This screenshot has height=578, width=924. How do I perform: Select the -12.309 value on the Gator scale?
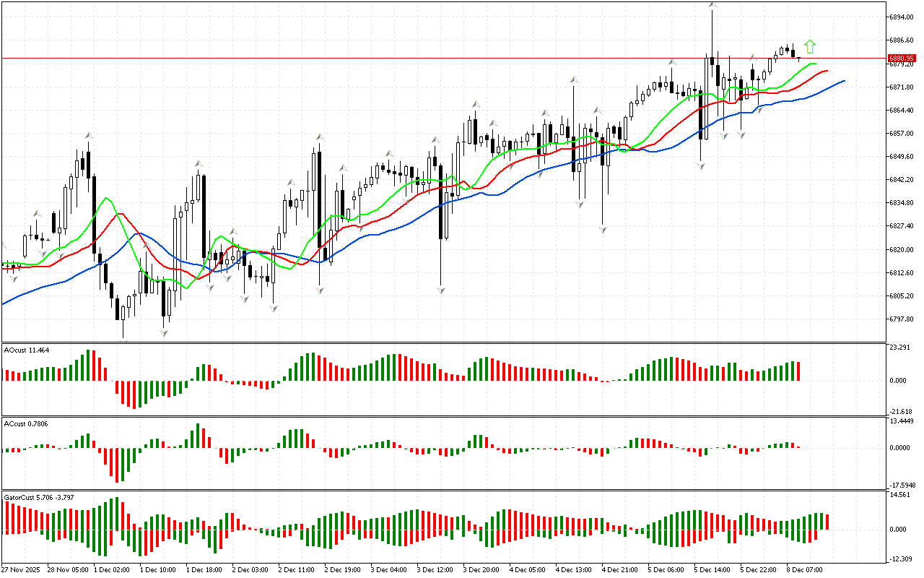point(901,559)
